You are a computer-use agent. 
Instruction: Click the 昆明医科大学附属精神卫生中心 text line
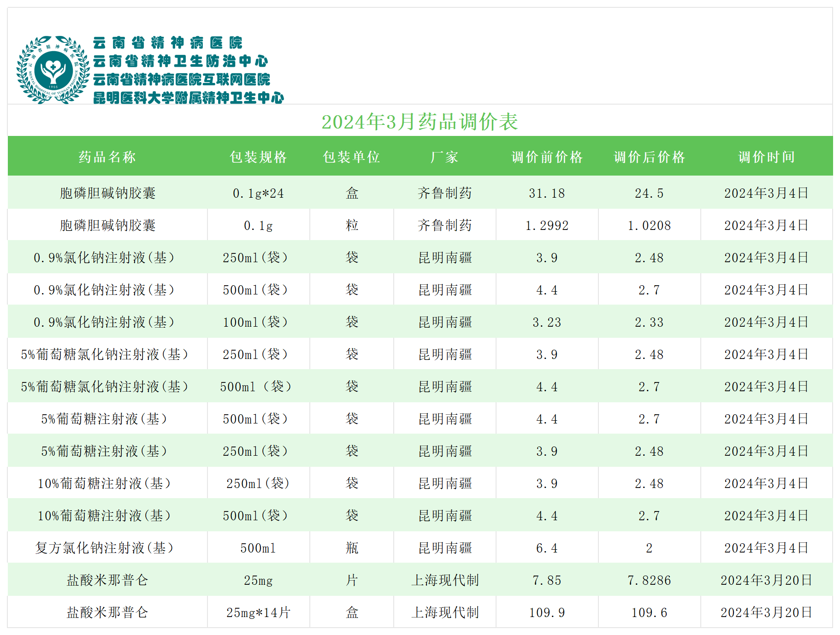[188, 98]
